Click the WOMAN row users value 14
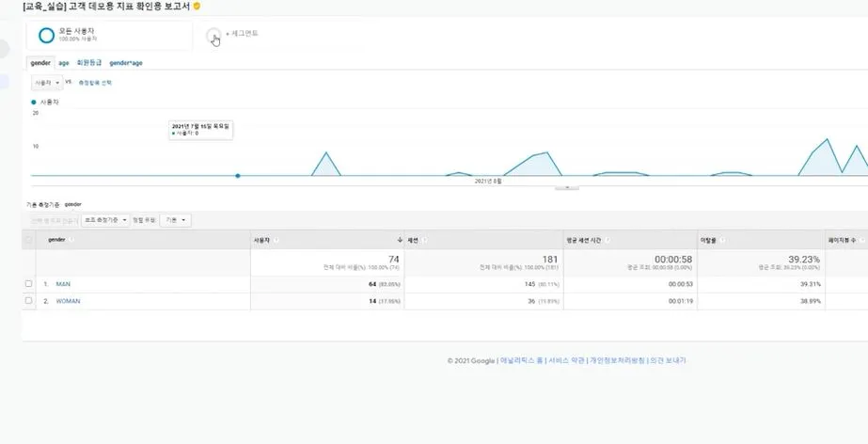 tap(372, 301)
